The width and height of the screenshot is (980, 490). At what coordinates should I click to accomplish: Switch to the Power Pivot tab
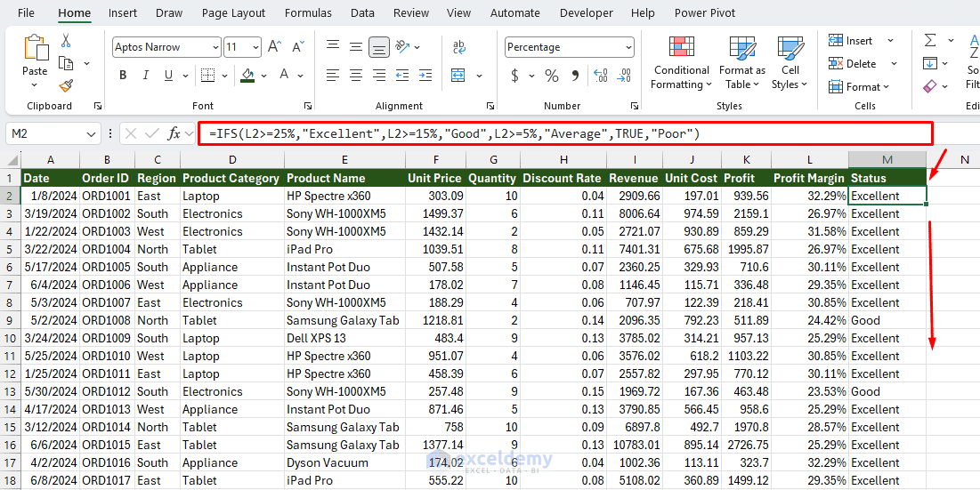click(705, 12)
